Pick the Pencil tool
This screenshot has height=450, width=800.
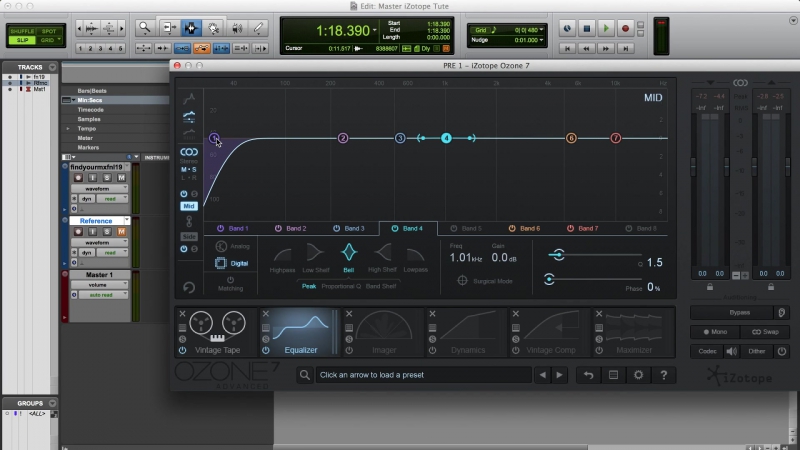pos(259,28)
